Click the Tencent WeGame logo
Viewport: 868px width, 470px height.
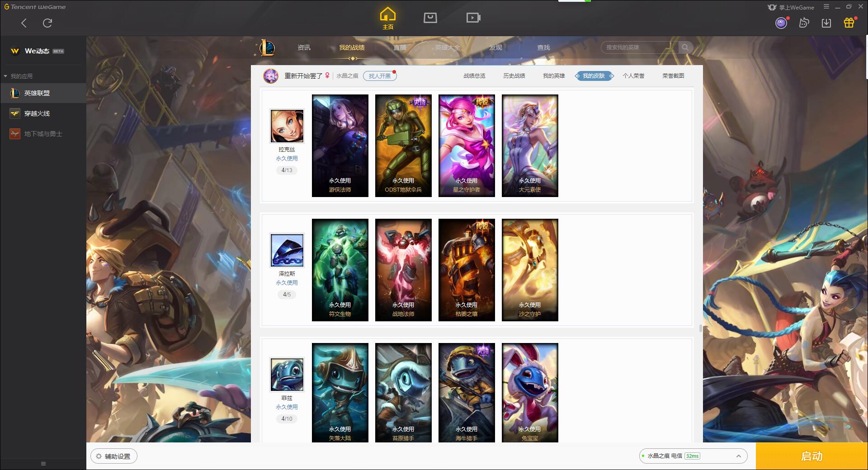coord(35,7)
